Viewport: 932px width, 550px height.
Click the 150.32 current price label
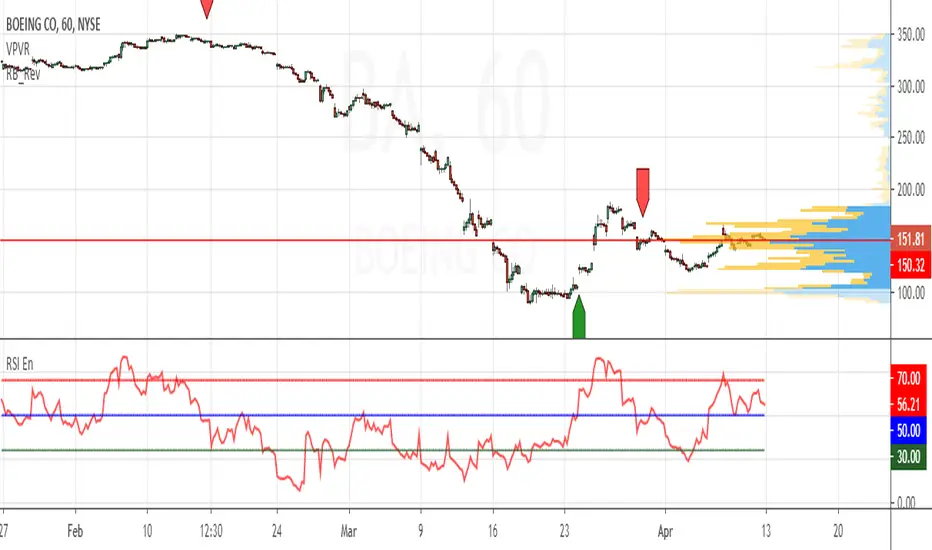(910, 265)
